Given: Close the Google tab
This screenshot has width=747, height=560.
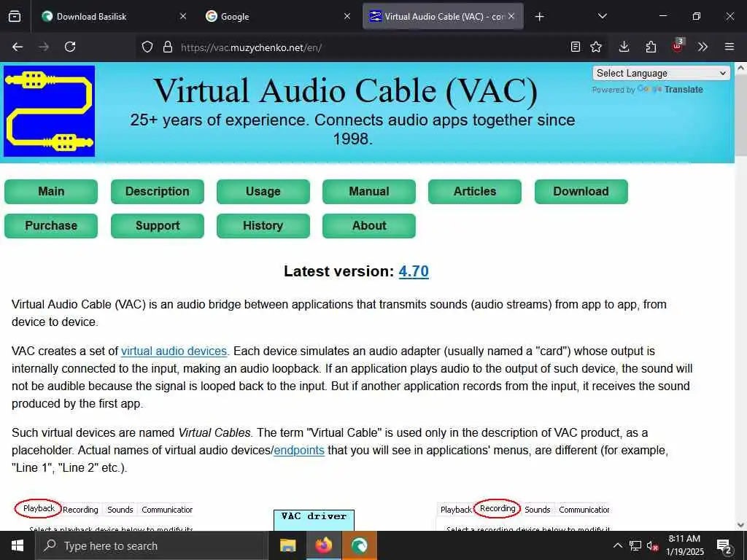Looking at the screenshot, I should [x=347, y=16].
